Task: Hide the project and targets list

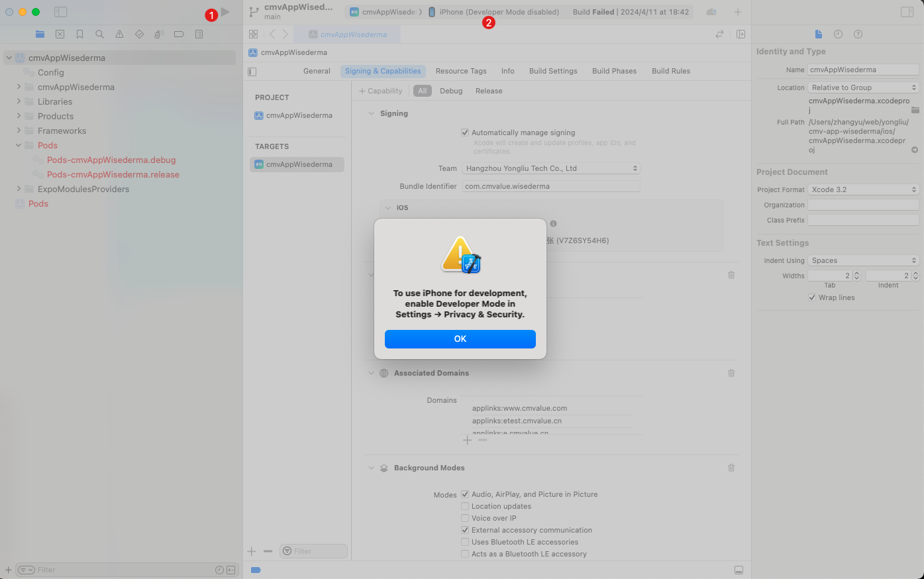Action: 252,72
